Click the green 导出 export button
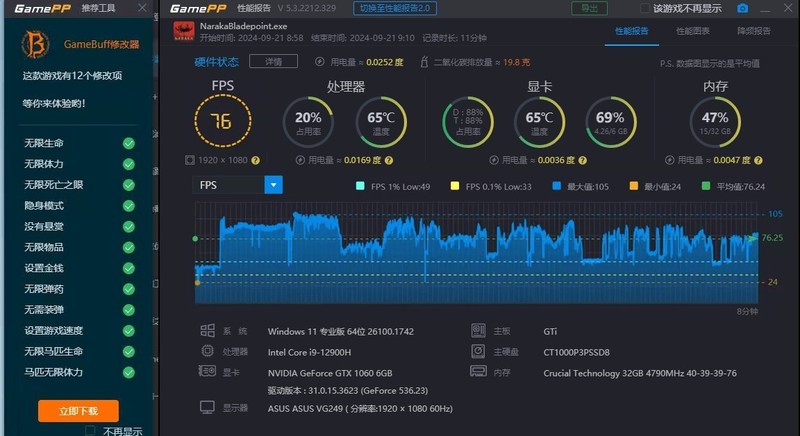Image resolution: width=800 pixels, height=436 pixels. [x=589, y=8]
